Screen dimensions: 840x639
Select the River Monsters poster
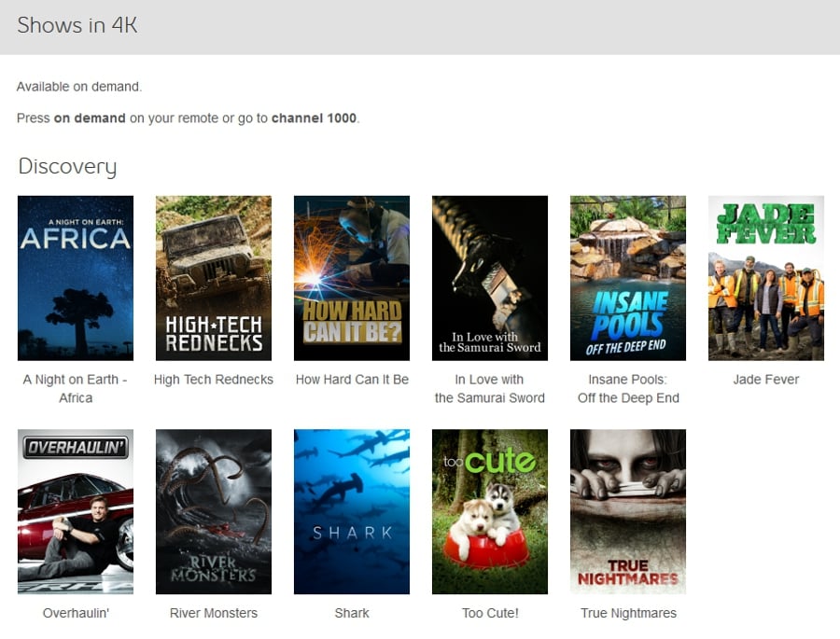point(213,511)
